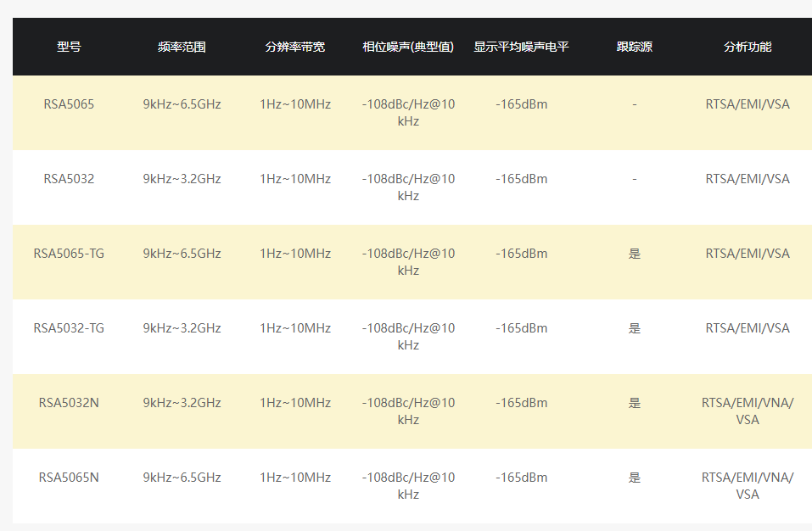812x531 pixels.
Task: Select the RSA5032 model cell
Action: 69,178
